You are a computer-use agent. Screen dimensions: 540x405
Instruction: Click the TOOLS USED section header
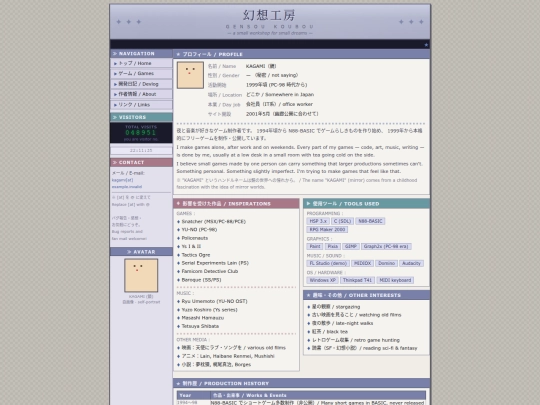(x=366, y=204)
